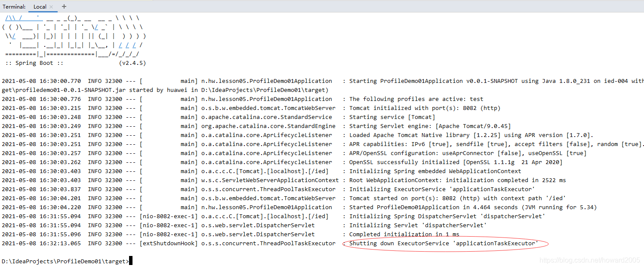Click the 'get\profiledemo01-0.0.1-SNAPSHOT.jar started by huawei' line
Image resolution: width=644 pixels, height=268 pixels.
(x=165, y=90)
